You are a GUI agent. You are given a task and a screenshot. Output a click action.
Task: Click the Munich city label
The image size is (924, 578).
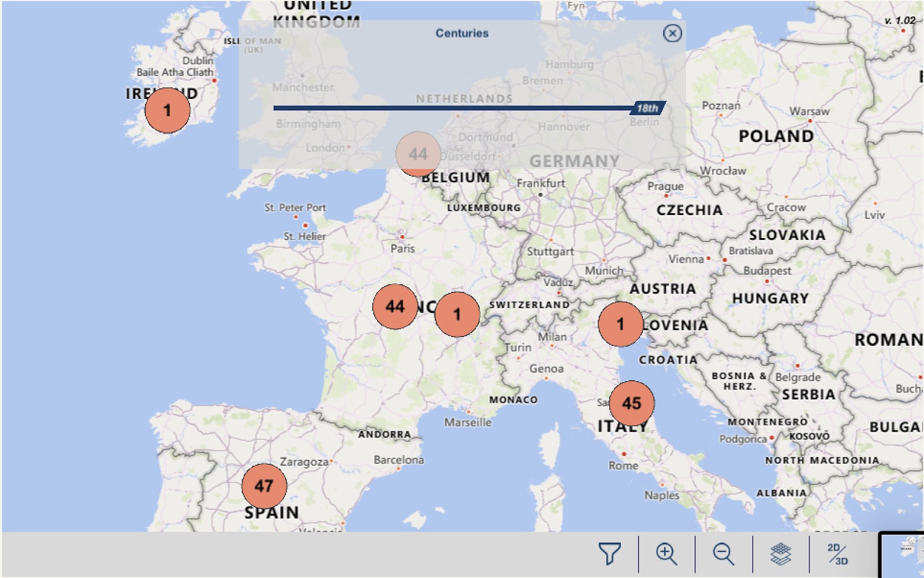(604, 271)
